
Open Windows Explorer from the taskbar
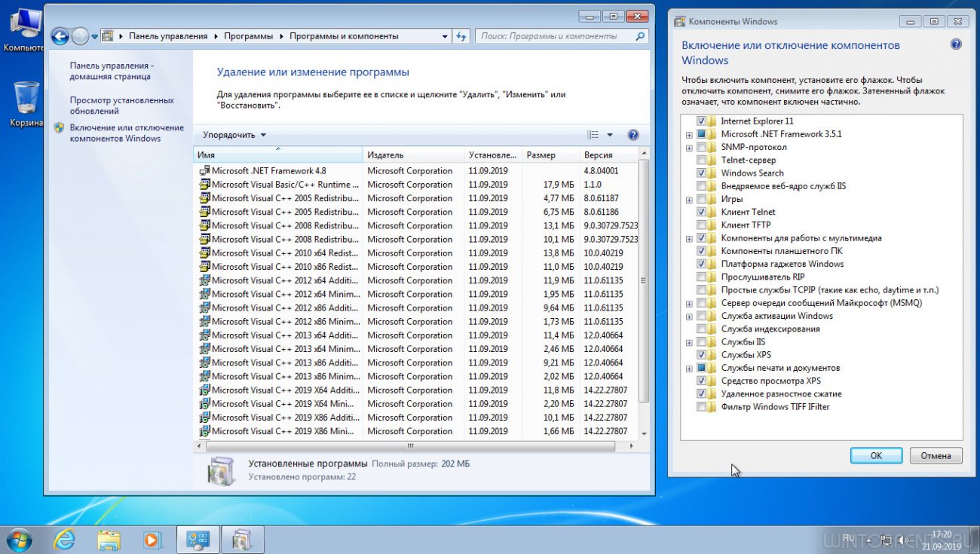pyautogui.click(x=109, y=540)
